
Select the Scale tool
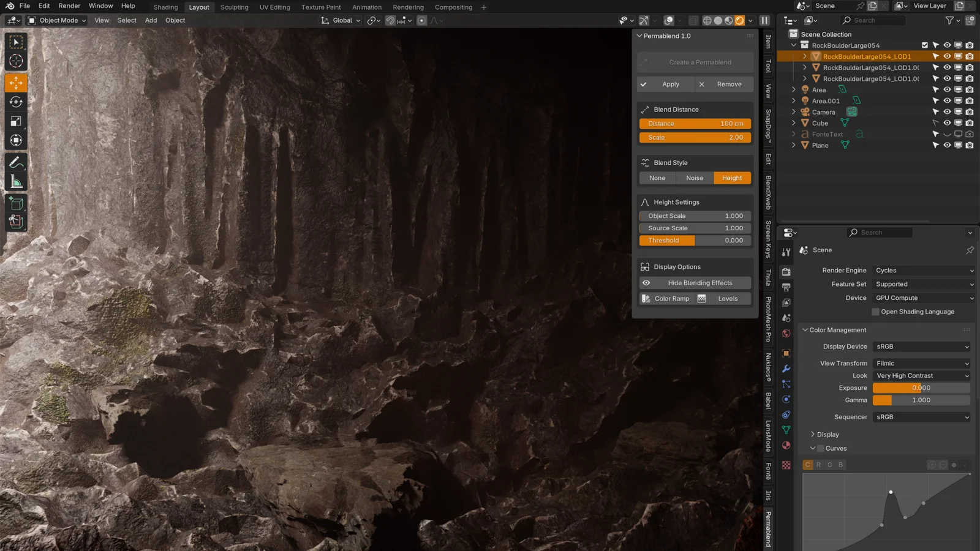[x=15, y=121]
